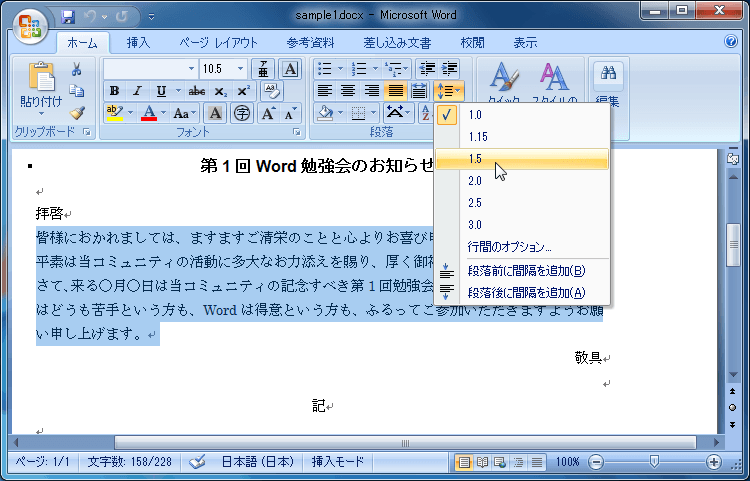Shrink font size with small A
The height and width of the screenshot is (481, 750).
pyautogui.click(x=290, y=113)
